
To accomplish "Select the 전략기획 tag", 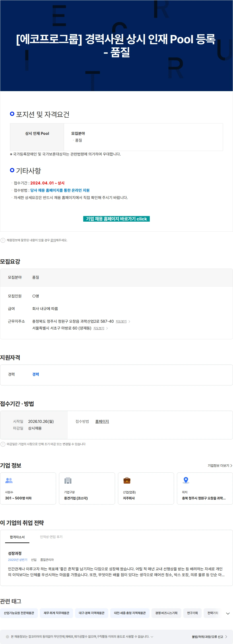I will 213,613.
